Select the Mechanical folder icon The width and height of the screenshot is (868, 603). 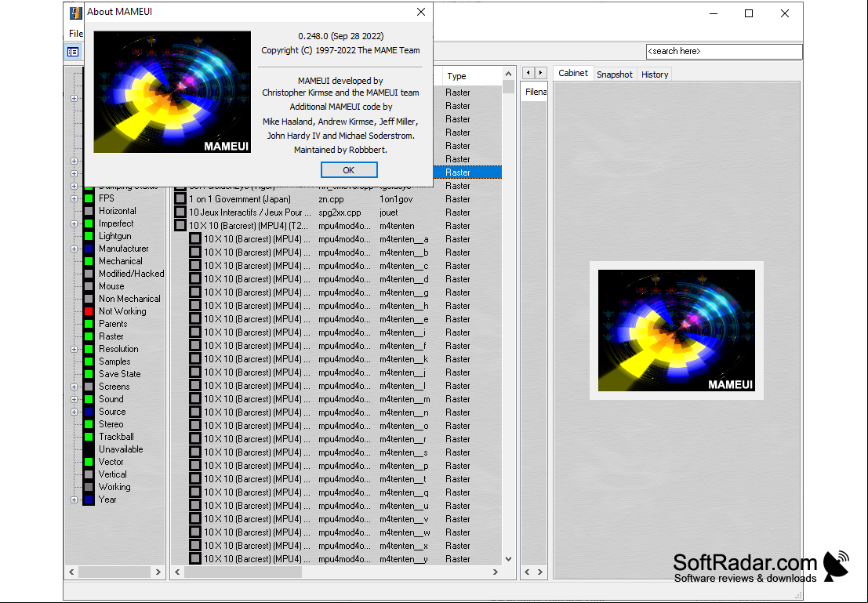pos(89,261)
